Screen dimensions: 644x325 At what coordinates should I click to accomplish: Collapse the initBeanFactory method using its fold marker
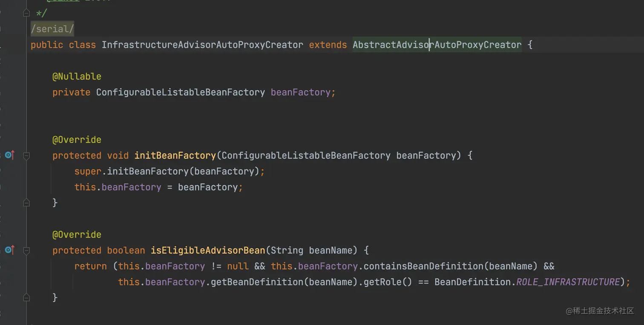click(x=26, y=156)
